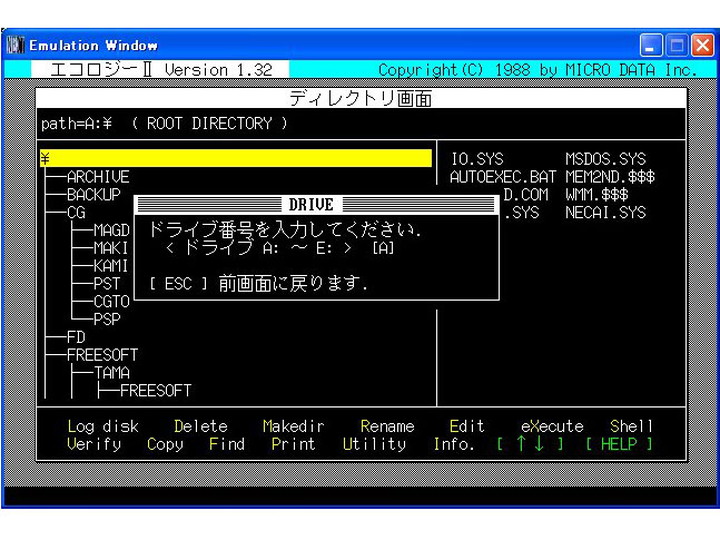Choose the Rename command

[x=388, y=426]
